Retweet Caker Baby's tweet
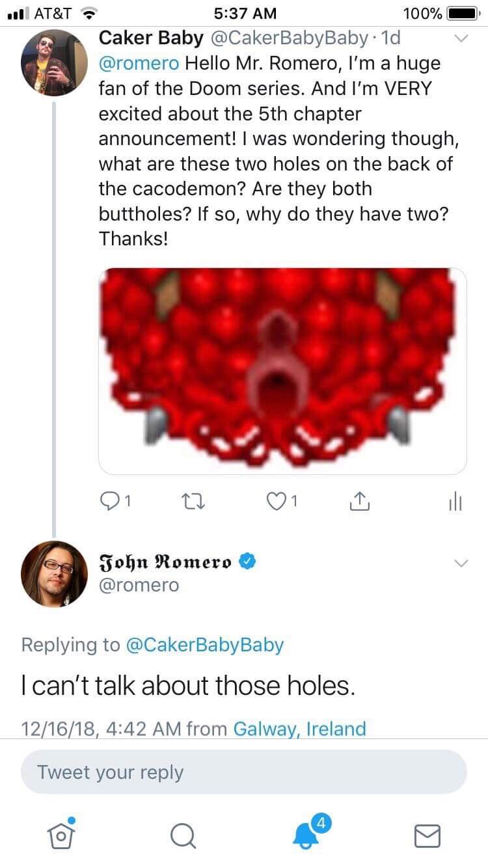 (x=192, y=501)
